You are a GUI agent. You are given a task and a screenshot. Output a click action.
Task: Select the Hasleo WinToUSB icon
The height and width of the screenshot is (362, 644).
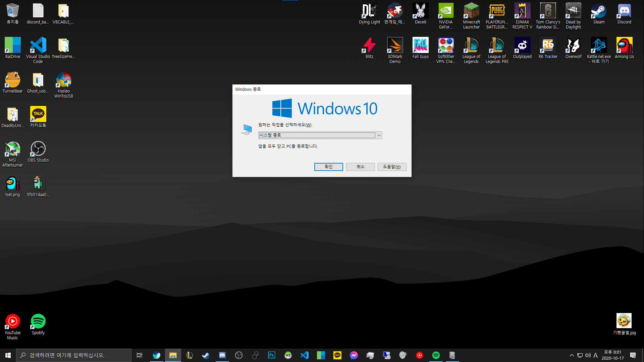click(63, 85)
